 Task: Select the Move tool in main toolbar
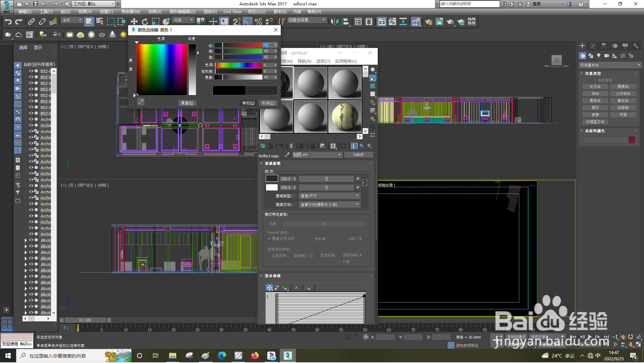pos(134,22)
